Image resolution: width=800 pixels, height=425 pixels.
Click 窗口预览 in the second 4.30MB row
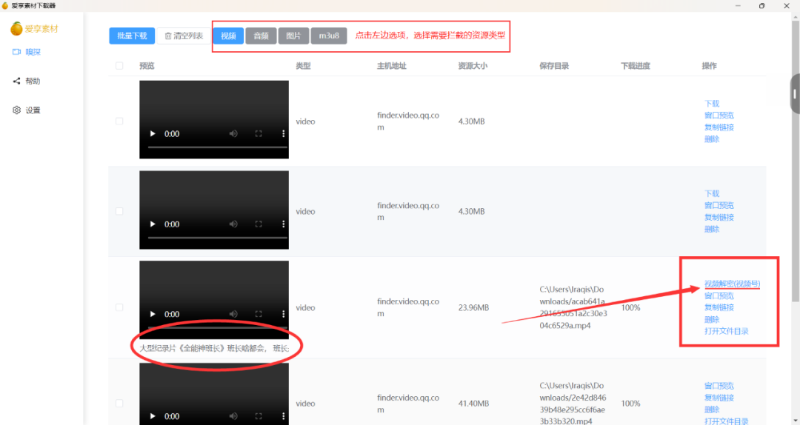719,205
